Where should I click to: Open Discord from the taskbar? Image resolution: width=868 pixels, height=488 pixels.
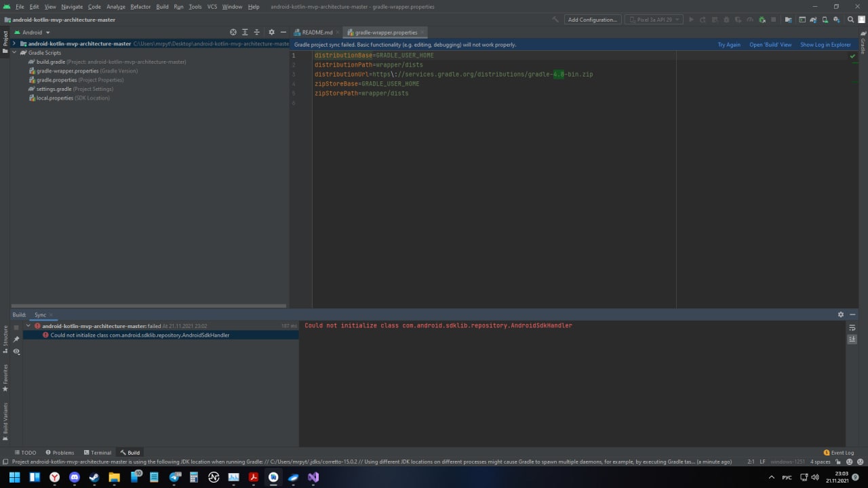75,477
